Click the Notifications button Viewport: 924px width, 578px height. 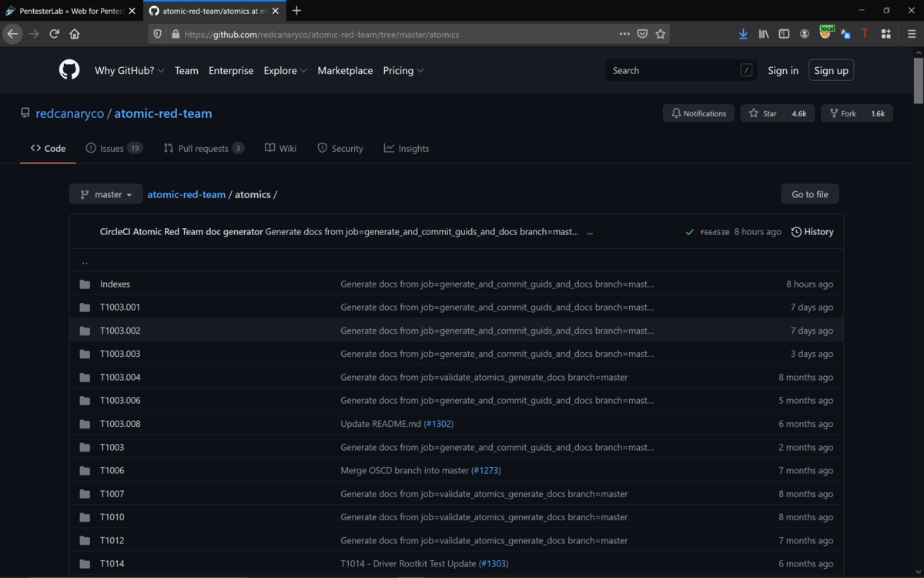(x=698, y=113)
